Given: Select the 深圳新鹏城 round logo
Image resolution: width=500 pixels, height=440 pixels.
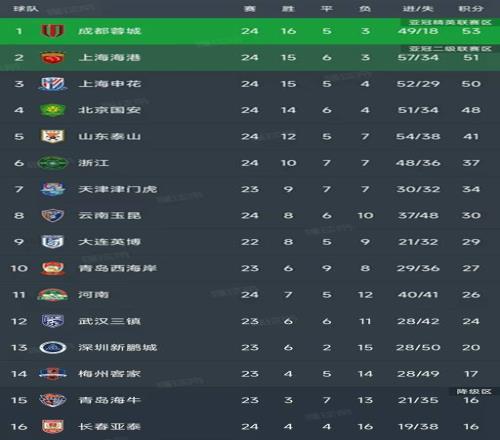Looking at the screenshot, I should click(52, 348).
